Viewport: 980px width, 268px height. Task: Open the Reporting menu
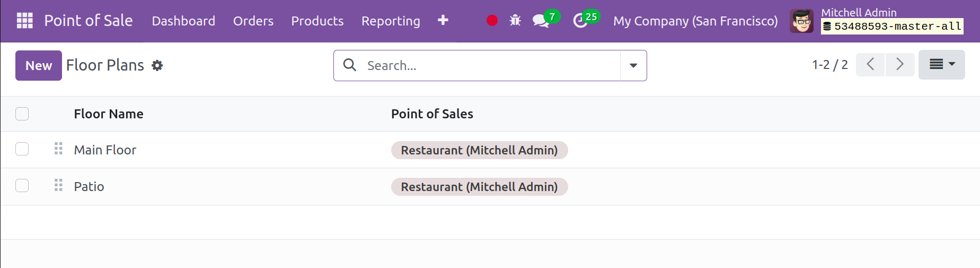click(391, 21)
